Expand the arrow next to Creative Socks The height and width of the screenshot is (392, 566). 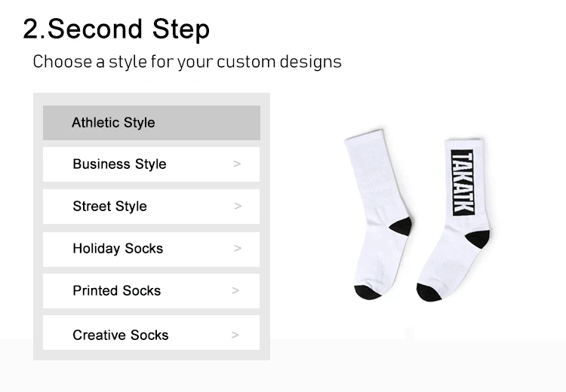point(235,335)
